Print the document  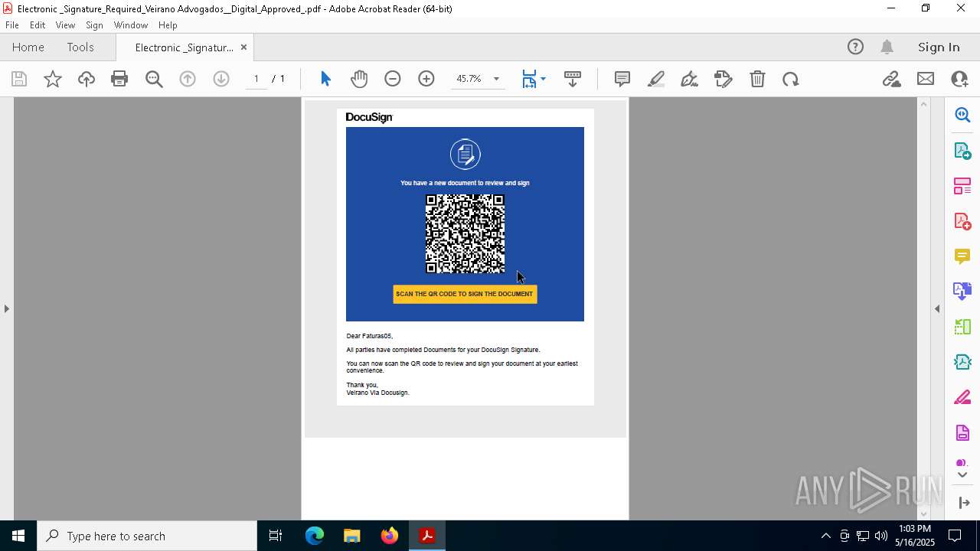[119, 79]
